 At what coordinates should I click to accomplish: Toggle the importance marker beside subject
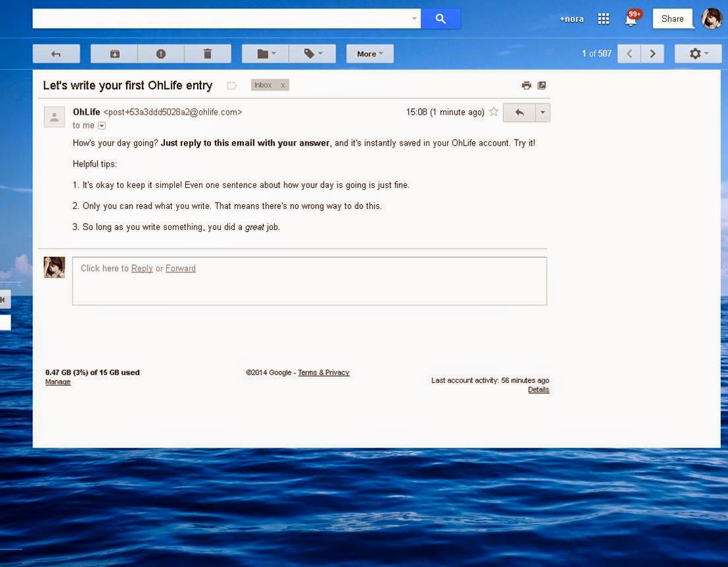coord(231,86)
